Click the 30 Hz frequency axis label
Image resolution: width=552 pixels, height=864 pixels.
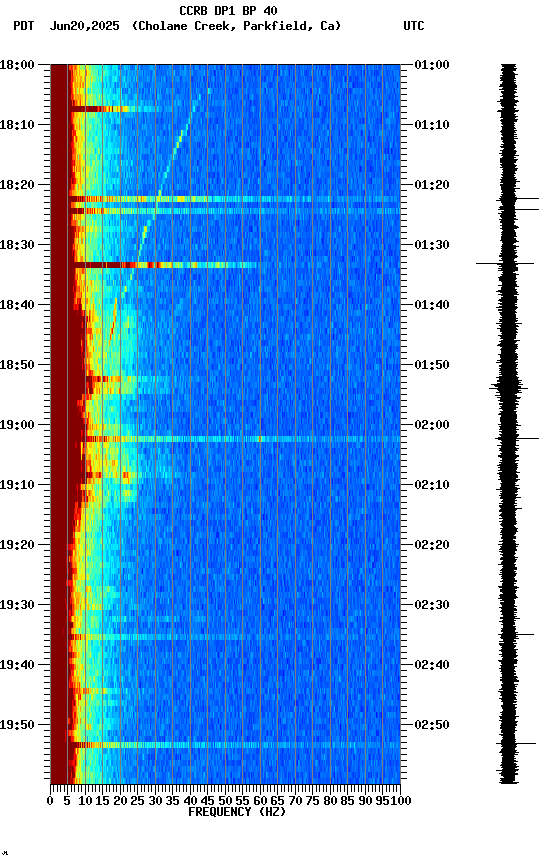click(x=155, y=801)
